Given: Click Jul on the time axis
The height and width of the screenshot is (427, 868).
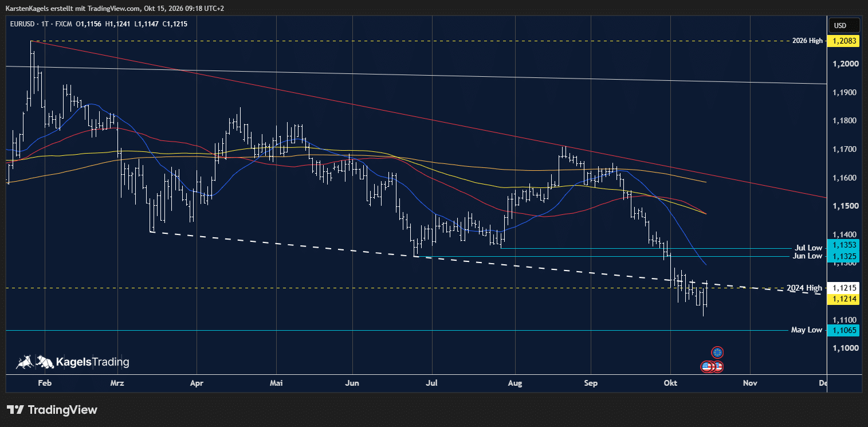Looking at the screenshot, I should pos(432,383).
